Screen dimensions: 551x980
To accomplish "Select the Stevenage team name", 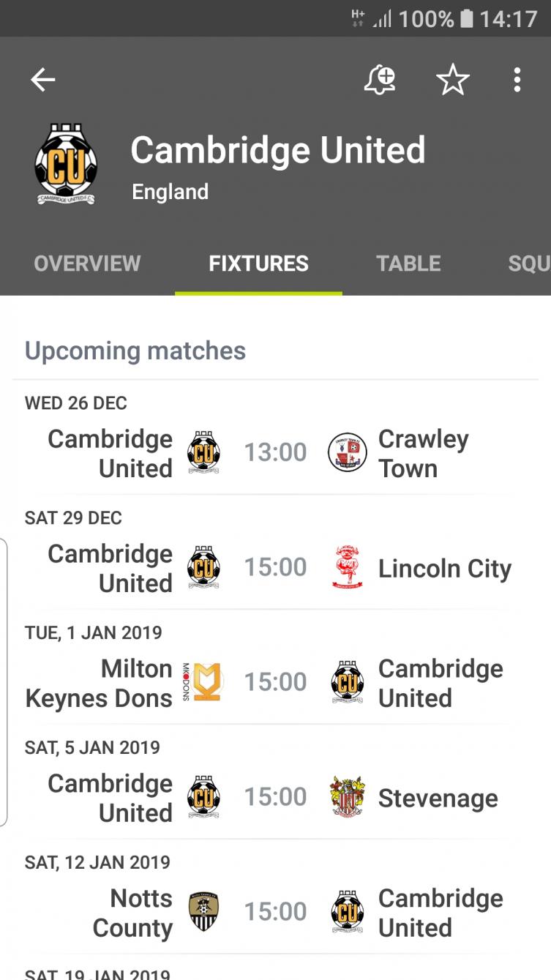I will click(x=438, y=798).
